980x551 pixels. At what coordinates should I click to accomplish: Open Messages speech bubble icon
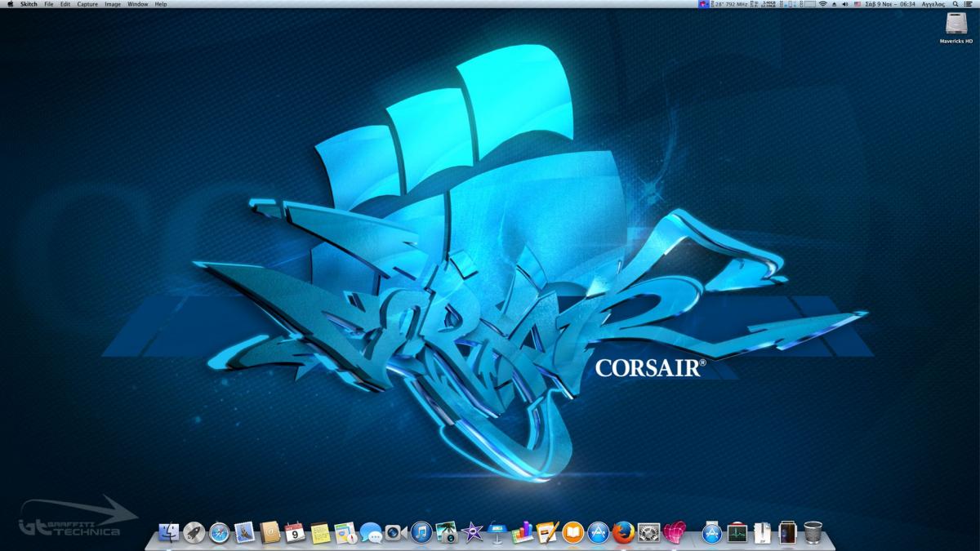371,533
